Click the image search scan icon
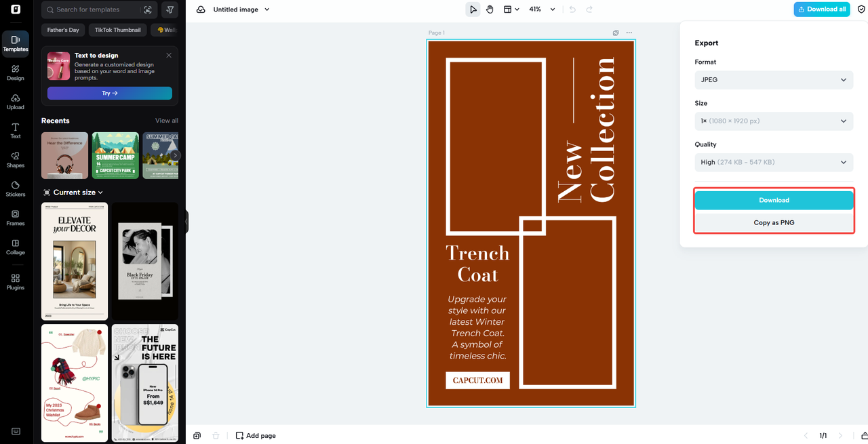This screenshot has height=444, width=868. tap(148, 9)
